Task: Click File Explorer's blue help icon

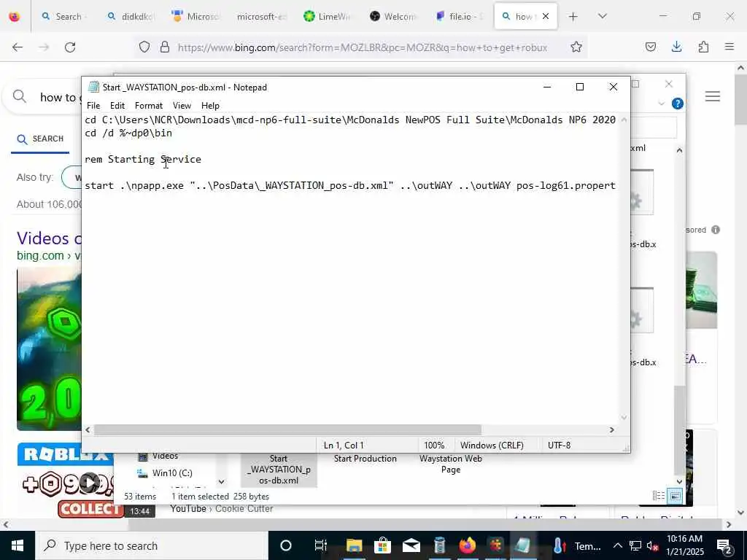Action: (678, 104)
